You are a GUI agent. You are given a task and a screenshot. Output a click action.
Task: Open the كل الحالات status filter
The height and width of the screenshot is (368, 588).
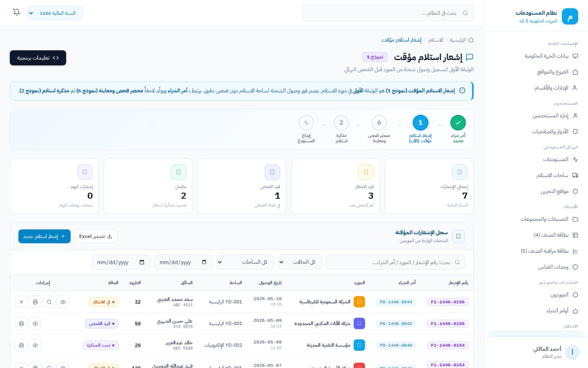pos(300,262)
